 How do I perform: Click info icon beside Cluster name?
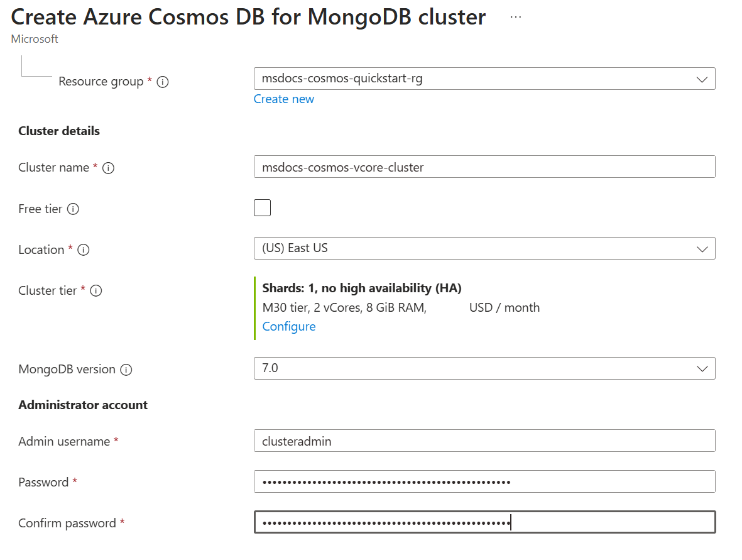(108, 168)
